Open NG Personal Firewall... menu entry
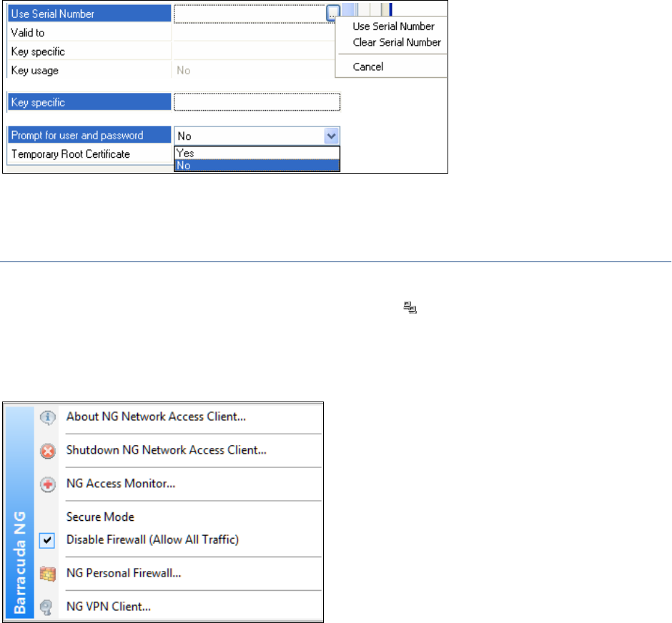The image size is (672, 623). tap(124, 573)
